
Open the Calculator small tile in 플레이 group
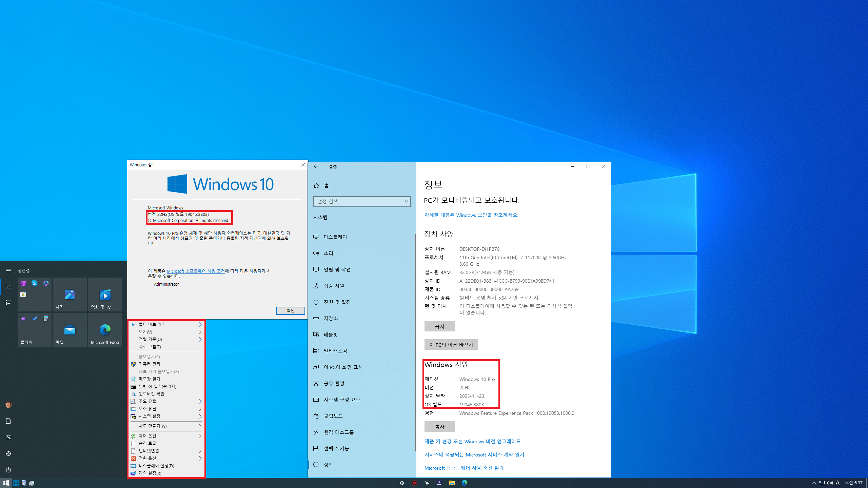click(x=46, y=319)
